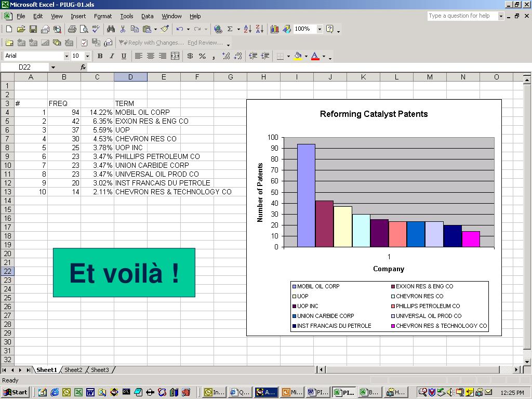Screen dimensions: 532x399
Task: Expand the Undo history arrow
Action: [188, 29]
